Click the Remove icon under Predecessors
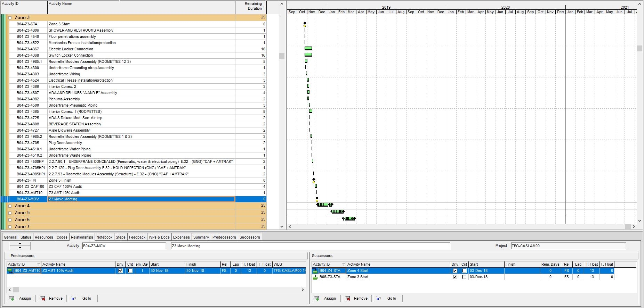Screen dimensions: 644x308 (x=43, y=298)
